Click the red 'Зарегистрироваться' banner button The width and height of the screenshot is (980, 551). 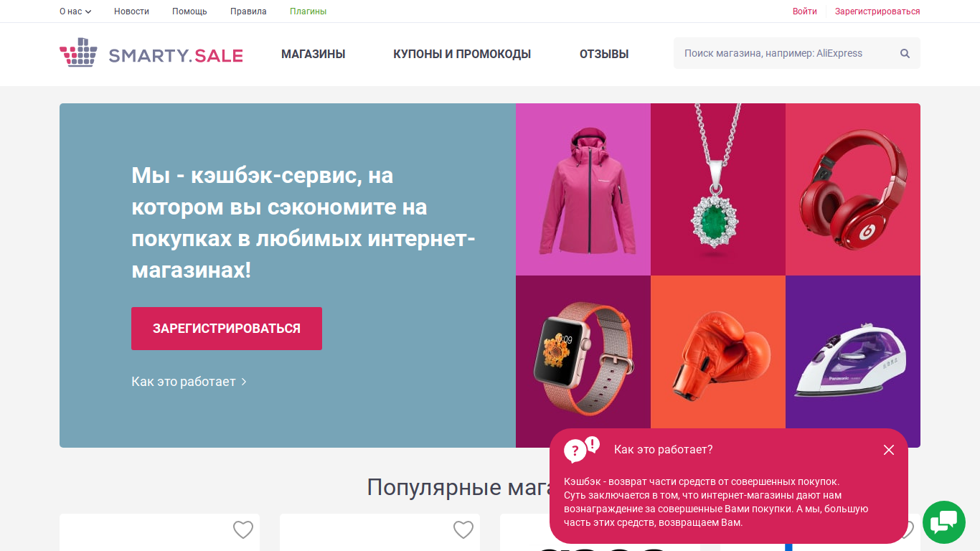pyautogui.click(x=227, y=329)
